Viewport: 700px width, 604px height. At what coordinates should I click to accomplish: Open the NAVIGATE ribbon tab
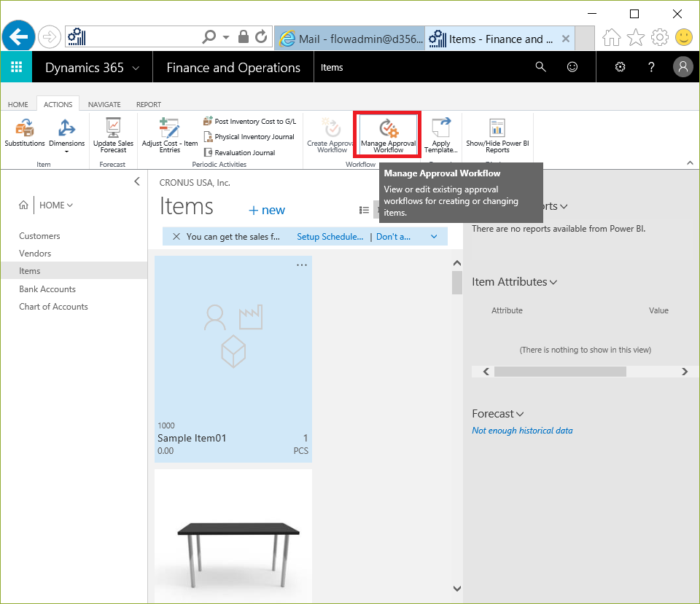coord(104,104)
